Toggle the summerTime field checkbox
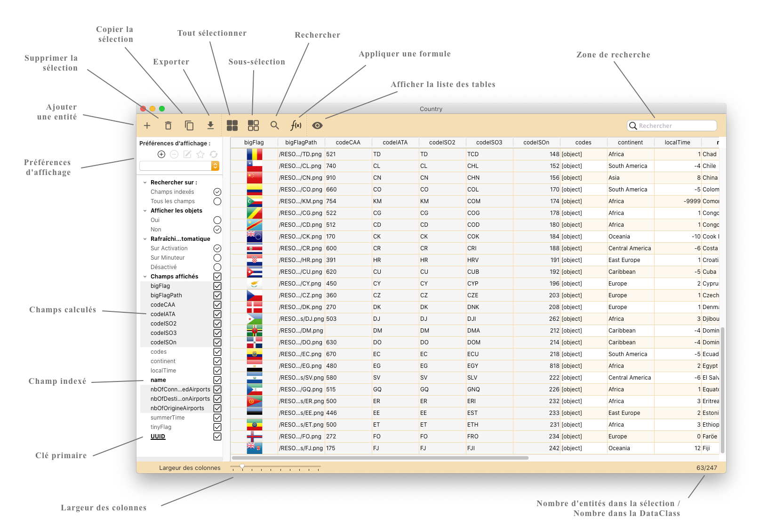The width and height of the screenshot is (776, 532). (217, 418)
